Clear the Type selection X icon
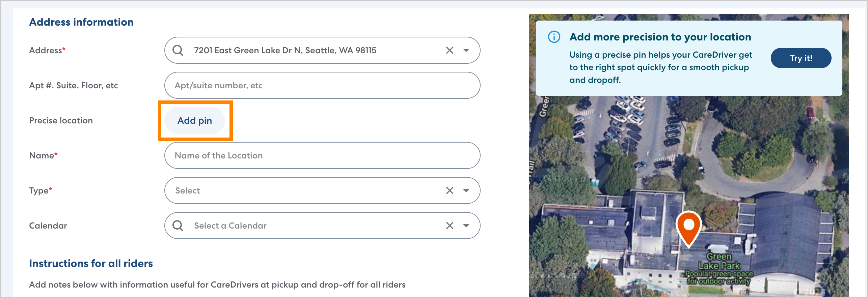Viewport: 868px width, 298px height. pos(450,191)
